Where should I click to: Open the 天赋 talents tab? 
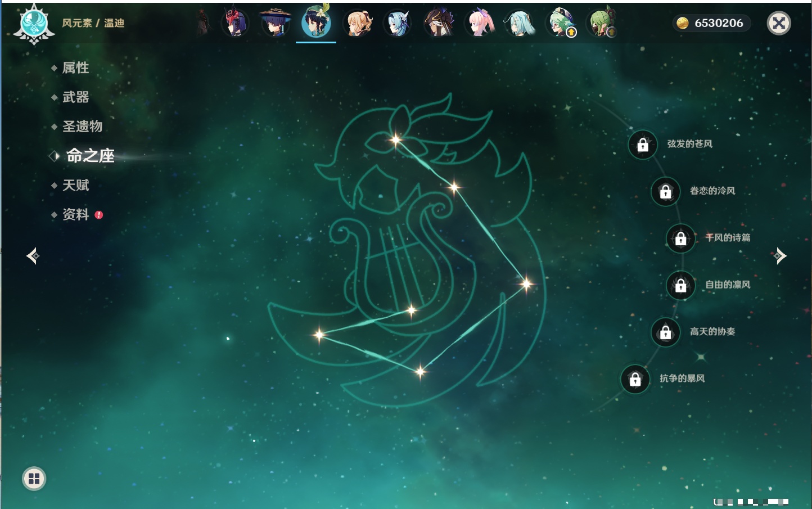coord(75,185)
